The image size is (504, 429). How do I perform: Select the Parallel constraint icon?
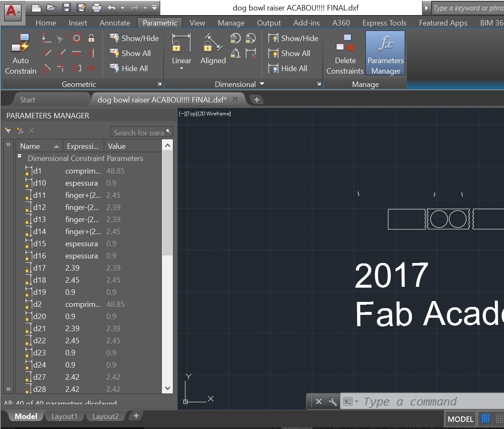[x=46, y=53]
